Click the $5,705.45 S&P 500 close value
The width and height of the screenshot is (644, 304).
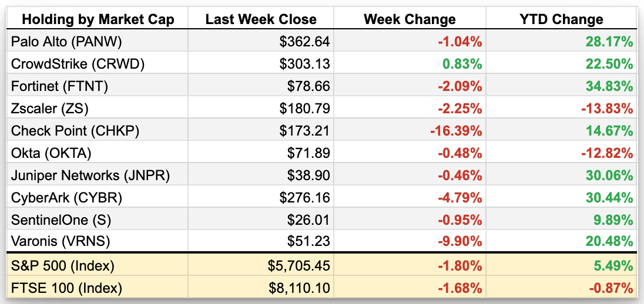click(298, 266)
